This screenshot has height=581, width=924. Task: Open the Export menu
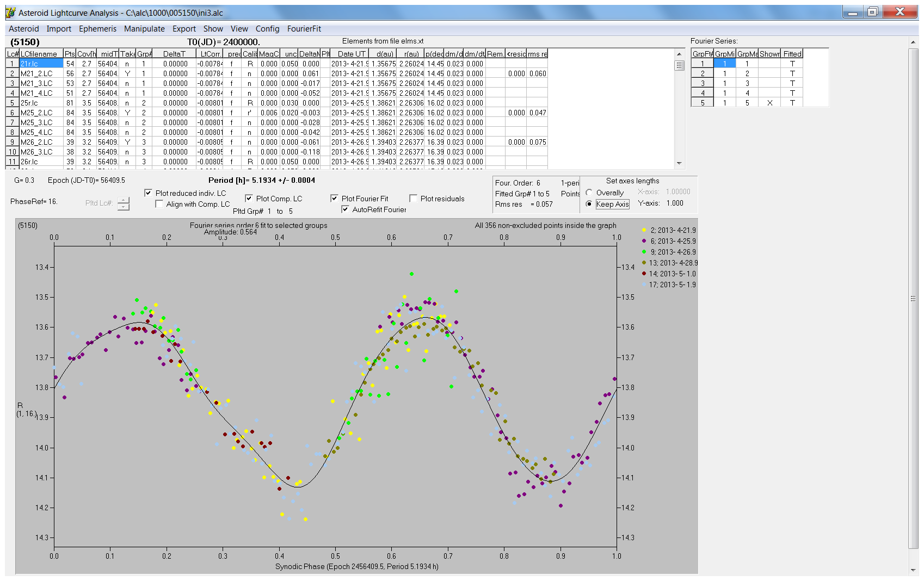click(184, 29)
